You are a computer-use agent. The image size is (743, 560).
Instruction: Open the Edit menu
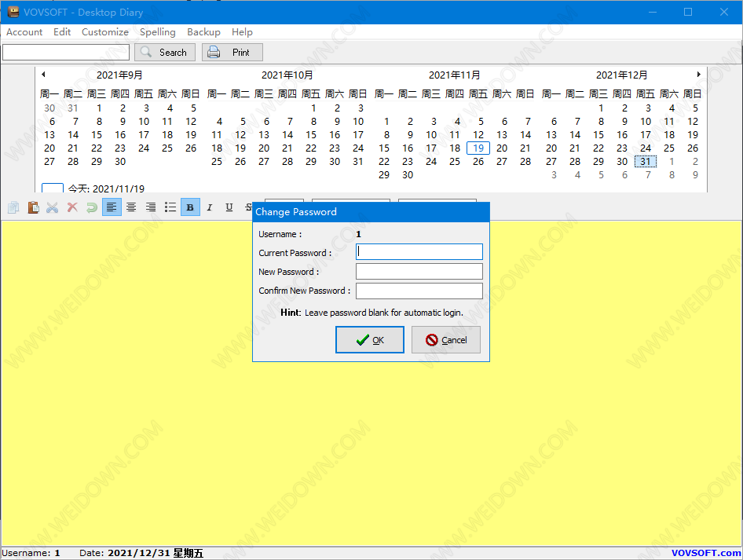click(x=62, y=31)
